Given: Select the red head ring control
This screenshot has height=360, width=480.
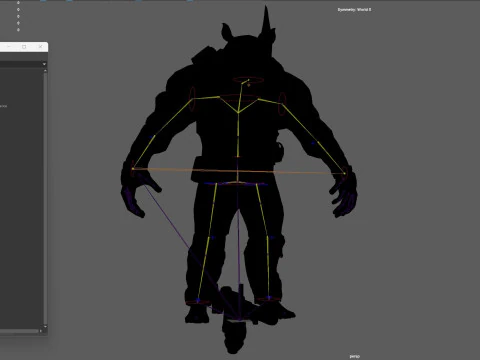Looking at the screenshot, I should tap(248, 80).
